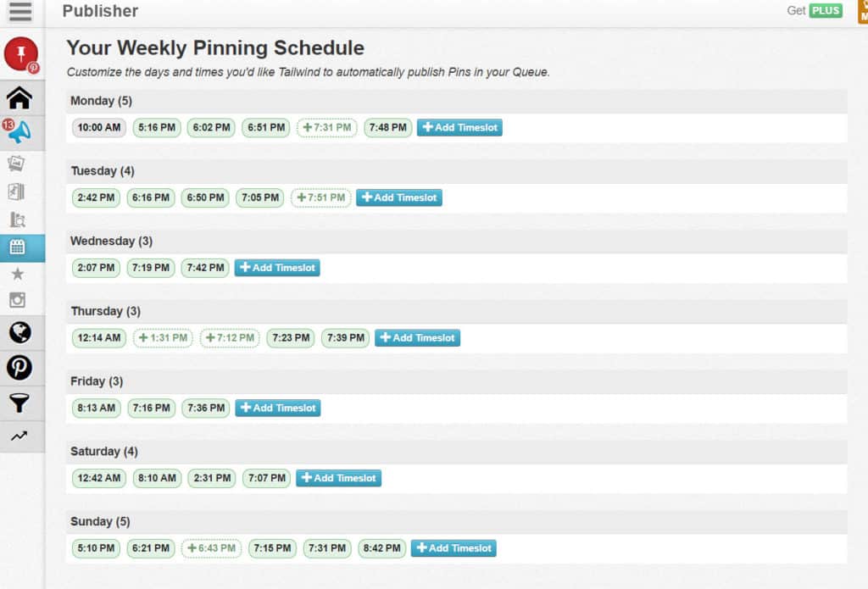
Task: Click the Publisher header title
Action: tap(100, 12)
